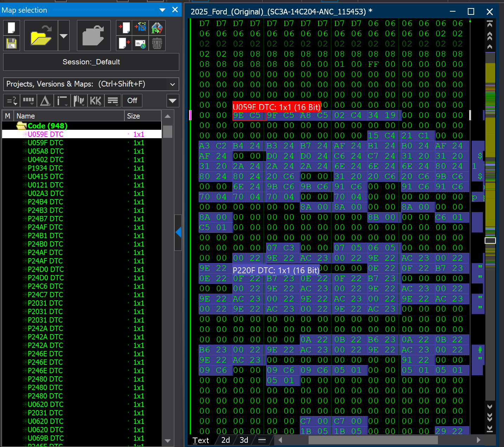Image resolution: width=504 pixels, height=447 pixels.
Task: Click the folded-map filter icon
Action: click(157, 27)
